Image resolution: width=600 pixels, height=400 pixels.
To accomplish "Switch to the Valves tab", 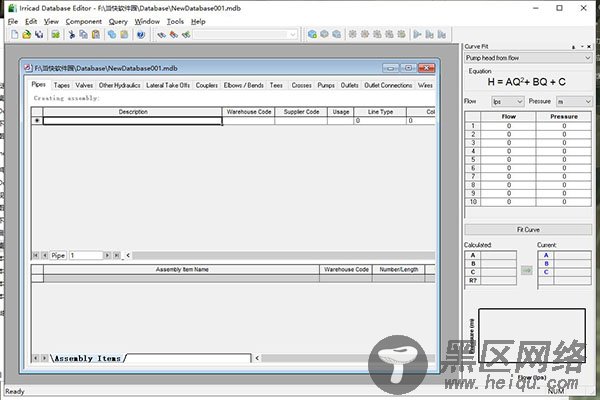I will [x=84, y=85].
